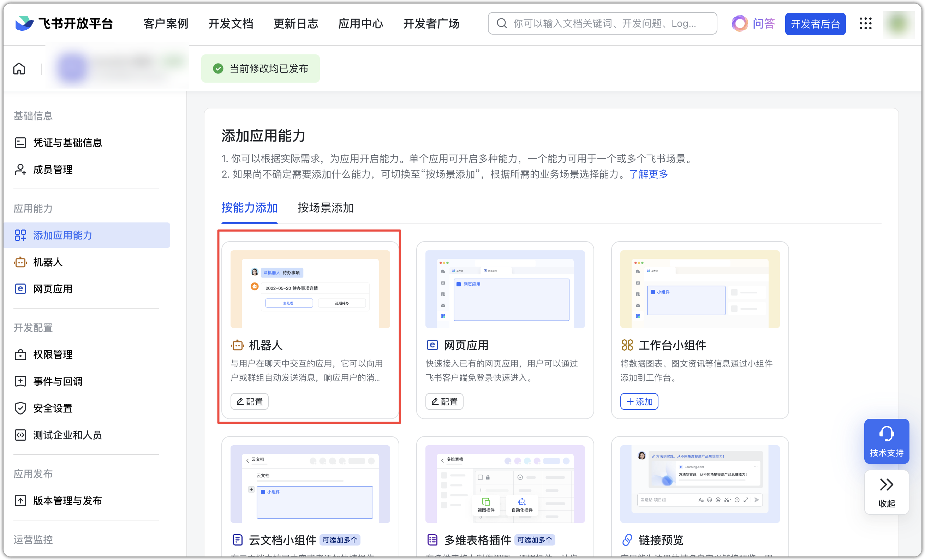
Task: Click the 问答 link in header
Action: pos(763,24)
